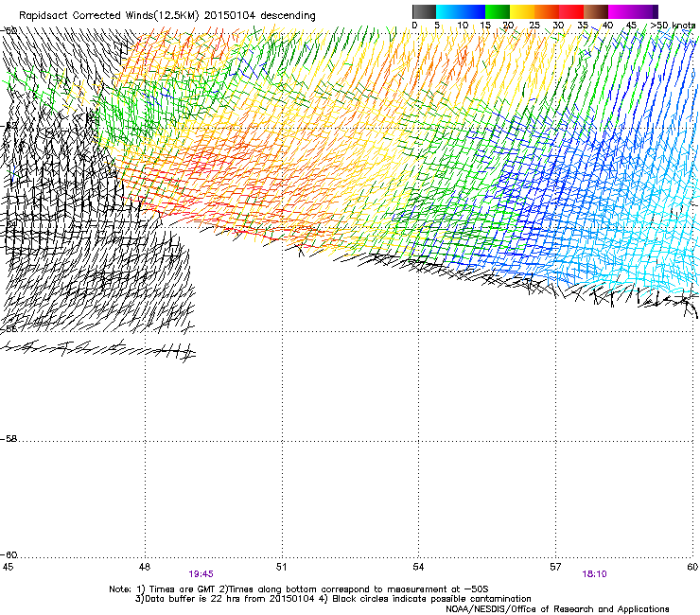Click the '20150104 descending' title text

[x=260, y=16]
